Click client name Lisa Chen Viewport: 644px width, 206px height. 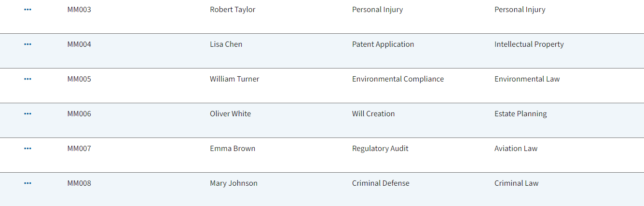point(226,44)
